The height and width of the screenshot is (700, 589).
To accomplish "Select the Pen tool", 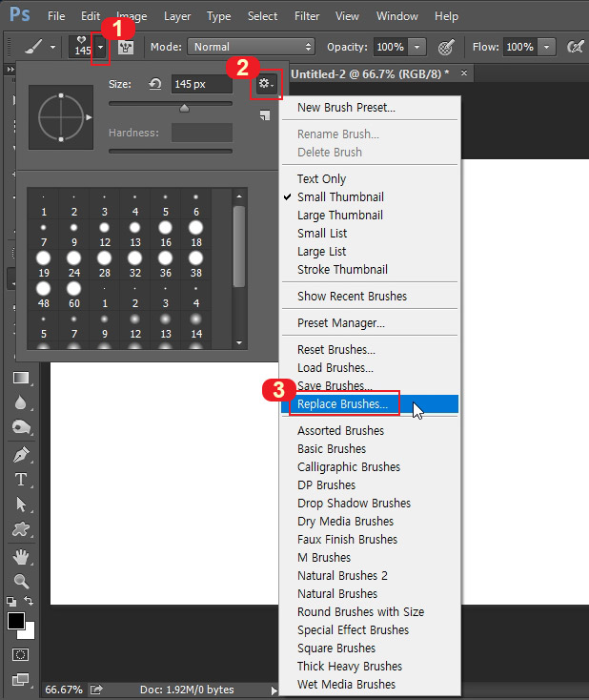I will click(21, 455).
